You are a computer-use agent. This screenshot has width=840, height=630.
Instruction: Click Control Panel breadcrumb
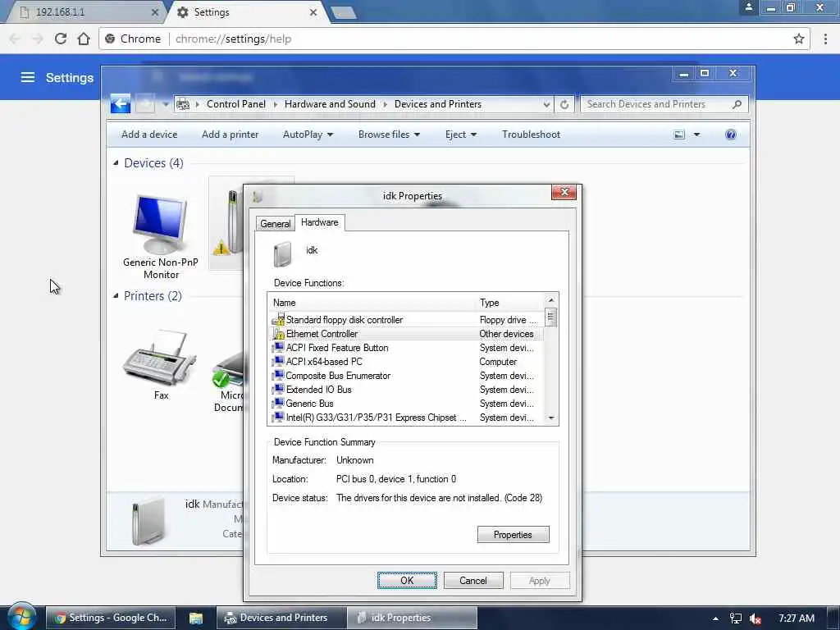[236, 104]
